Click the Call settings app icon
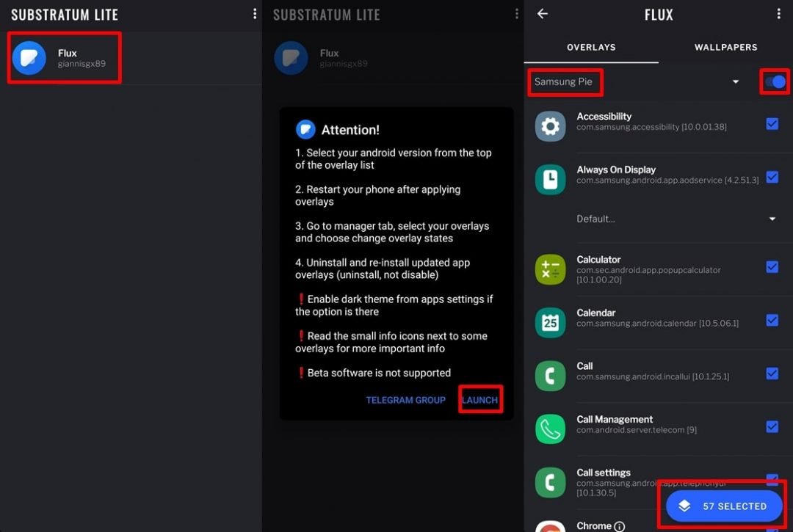The height and width of the screenshot is (532, 793). click(550, 483)
